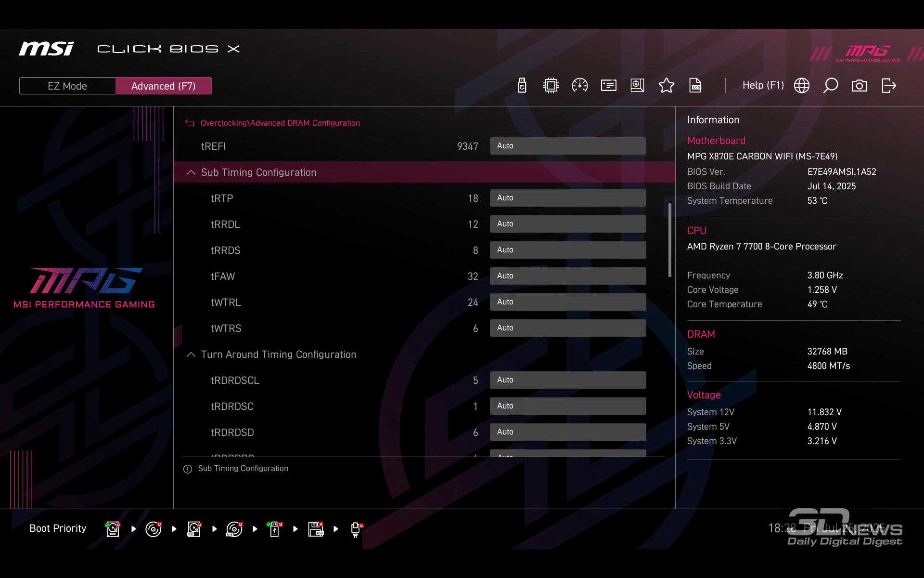Click the DRAM size 32768 MB value
The width and height of the screenshot is (924, 578).
(x=827, y=352)
